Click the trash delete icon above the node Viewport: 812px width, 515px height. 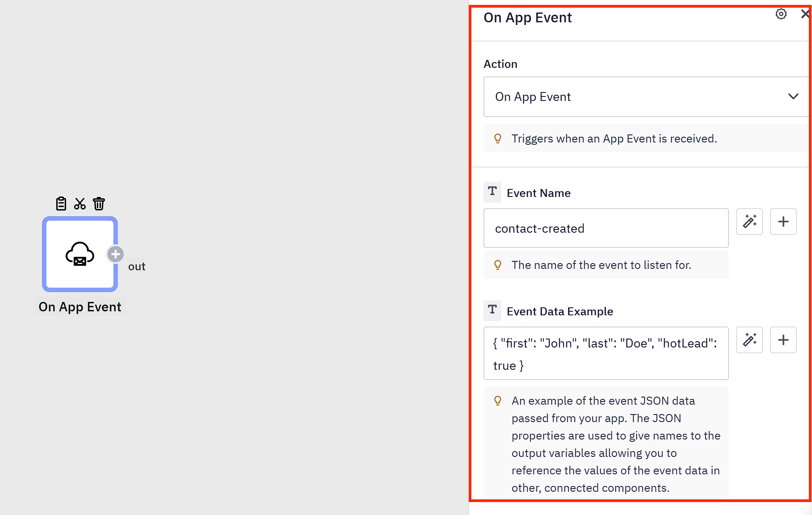(99, 204)
